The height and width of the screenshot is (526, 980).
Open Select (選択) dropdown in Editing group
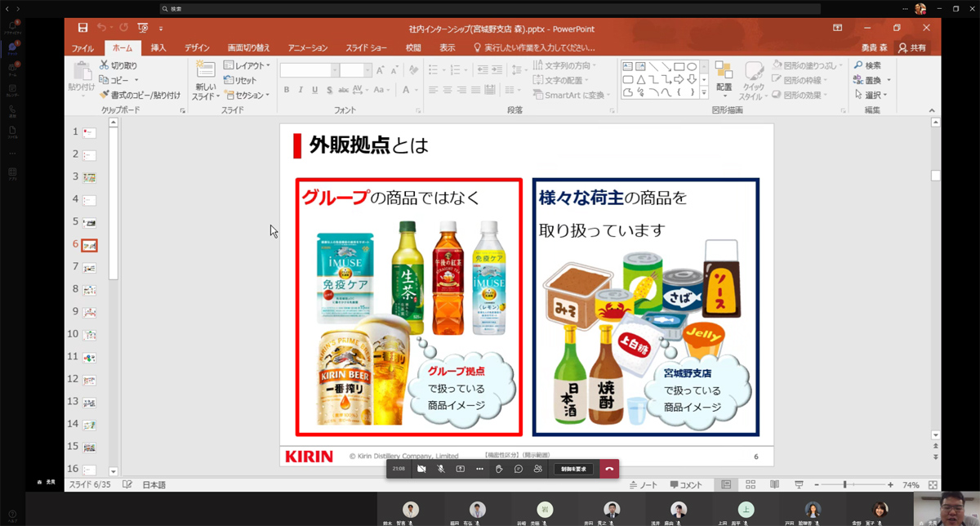(872, 95)
